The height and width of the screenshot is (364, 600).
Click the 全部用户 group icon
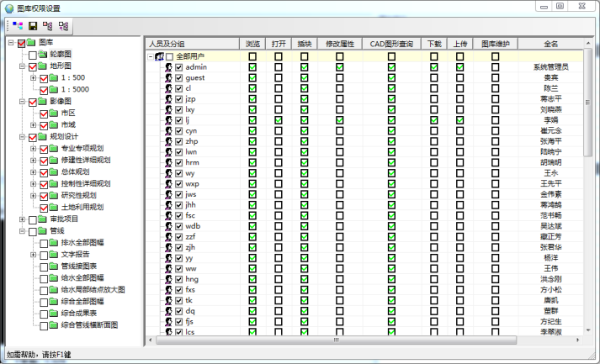(157, 56)
